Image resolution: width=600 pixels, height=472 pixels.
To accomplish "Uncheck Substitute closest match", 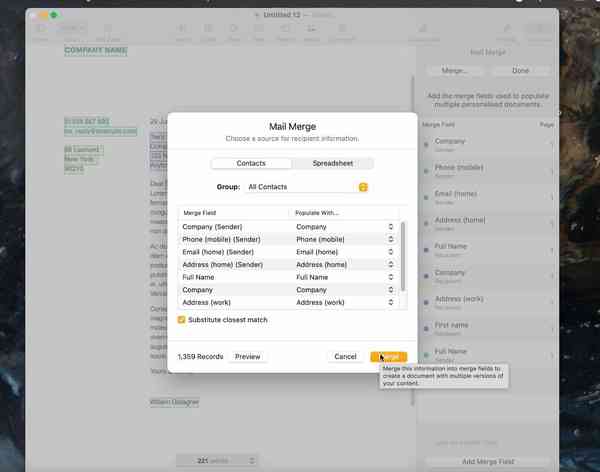I will tap(182, 320).
